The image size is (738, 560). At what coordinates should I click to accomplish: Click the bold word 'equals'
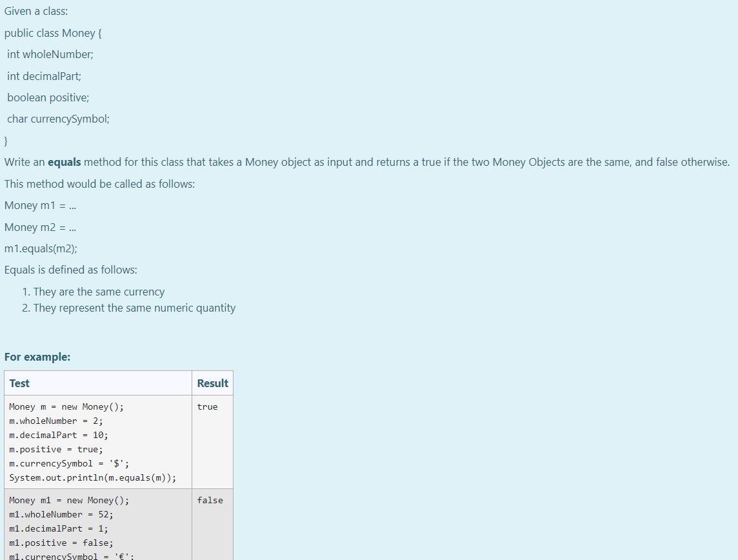coord(65,163)
